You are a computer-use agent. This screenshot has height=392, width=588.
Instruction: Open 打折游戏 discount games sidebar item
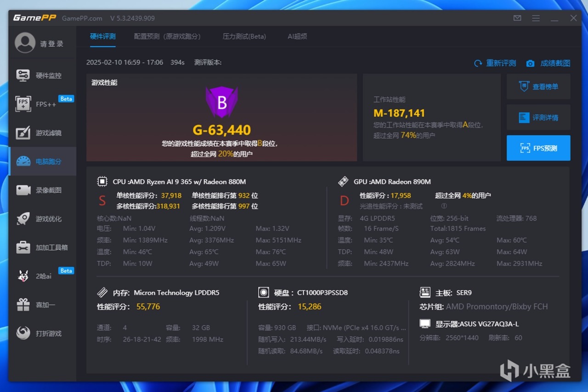[42, 333]
